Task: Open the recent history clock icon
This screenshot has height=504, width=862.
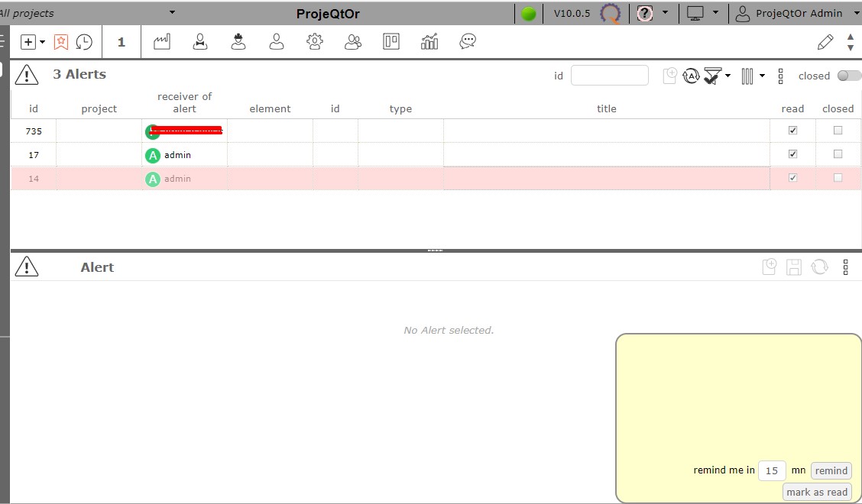Action: point(84,42)
